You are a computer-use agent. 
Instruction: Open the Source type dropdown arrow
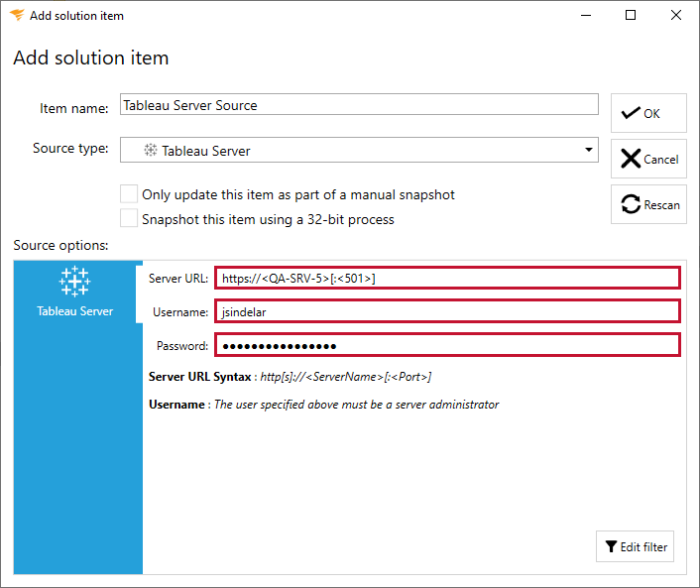coord(588,150)
